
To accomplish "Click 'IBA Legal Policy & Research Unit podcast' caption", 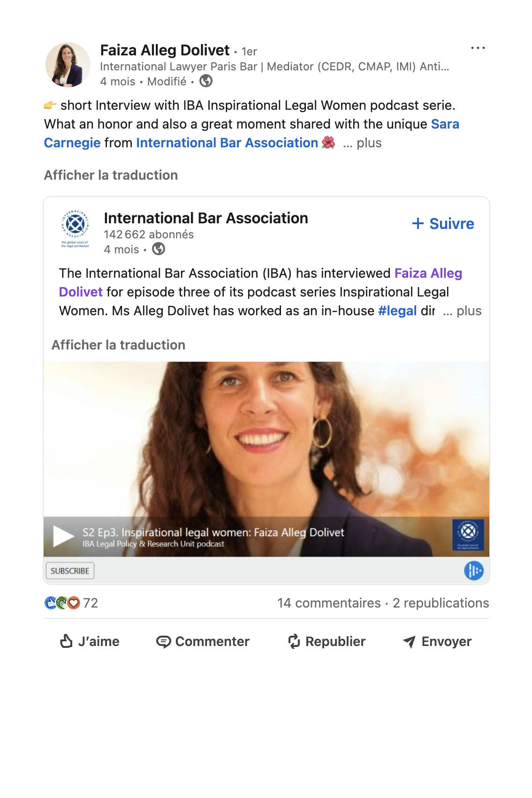I will tap(153, 544).
